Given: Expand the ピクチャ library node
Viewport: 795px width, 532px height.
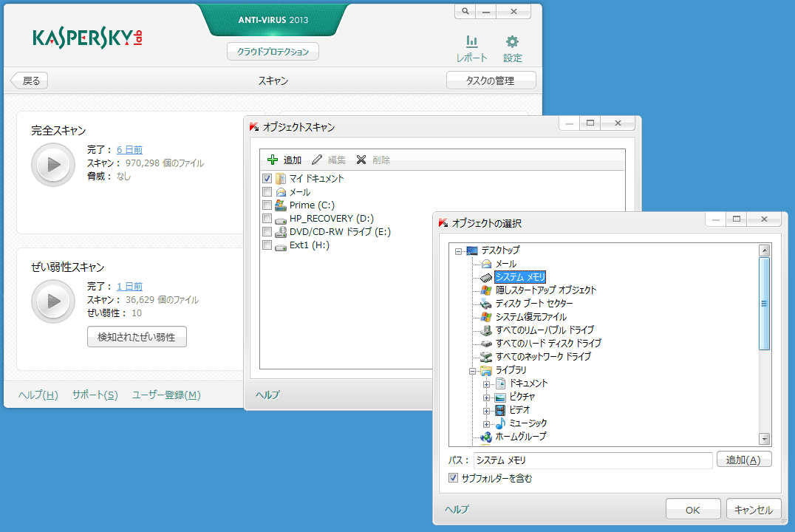Looking at the screenshot, I should click(486, 398).
